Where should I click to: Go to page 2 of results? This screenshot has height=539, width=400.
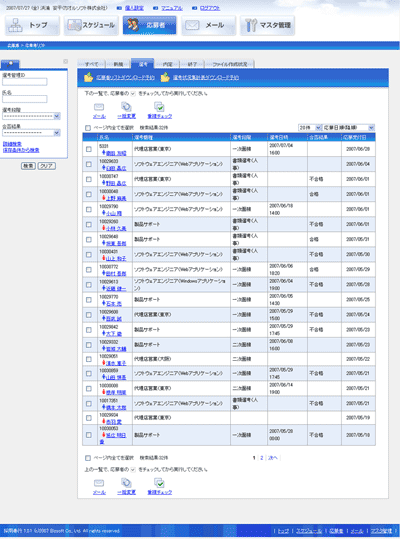[262, 458]
